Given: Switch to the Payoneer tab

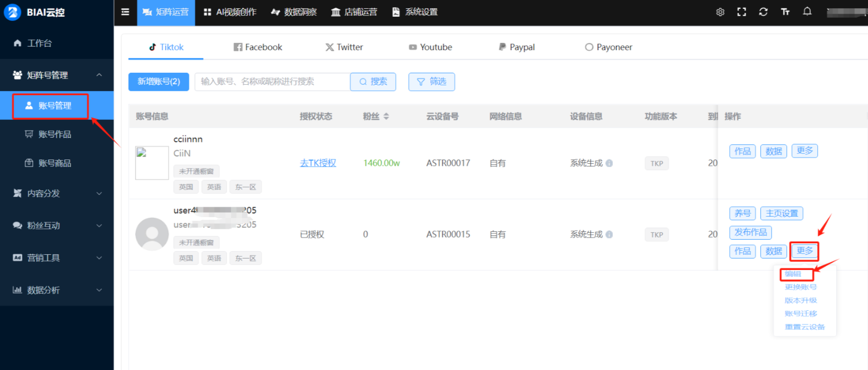Looking at the screenshot, I should point(608,47).
